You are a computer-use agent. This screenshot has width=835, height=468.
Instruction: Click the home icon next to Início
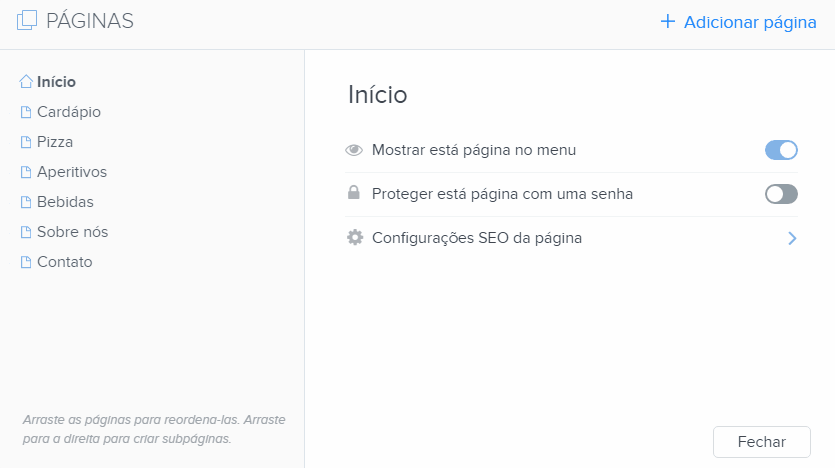tap(26, 81)
